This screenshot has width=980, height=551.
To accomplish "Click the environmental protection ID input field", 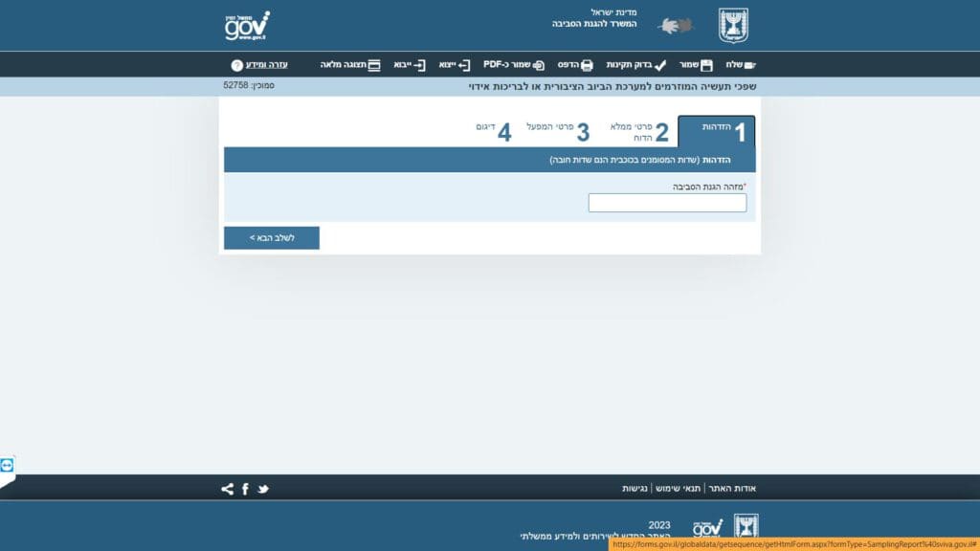I will [667, 203].
